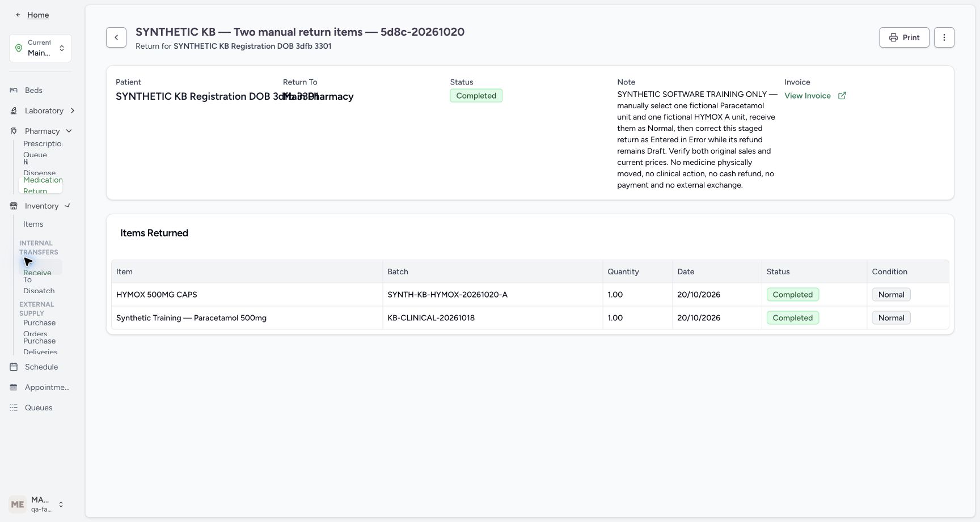Open To Dispatch under Internal Transfers
This screenshot has width=980, height=522.
point(39,285)
